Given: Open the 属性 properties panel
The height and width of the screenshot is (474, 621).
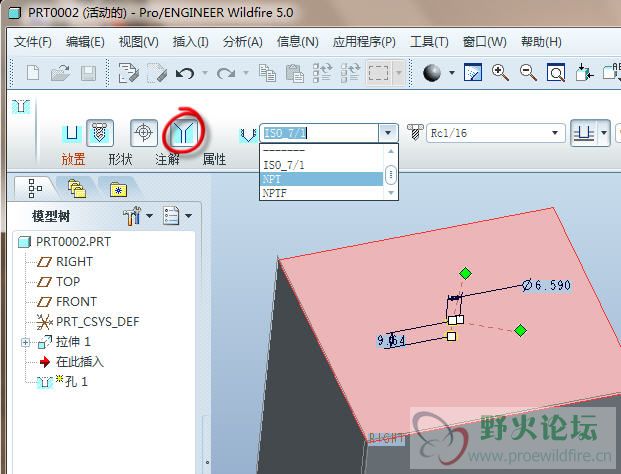Looking at the screenshot, I should point(214,159).
